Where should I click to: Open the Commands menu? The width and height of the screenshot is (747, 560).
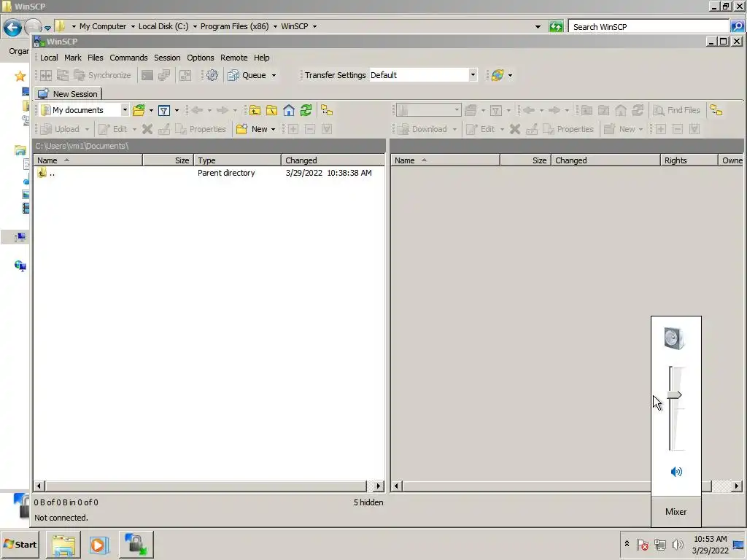pos(128,58)
